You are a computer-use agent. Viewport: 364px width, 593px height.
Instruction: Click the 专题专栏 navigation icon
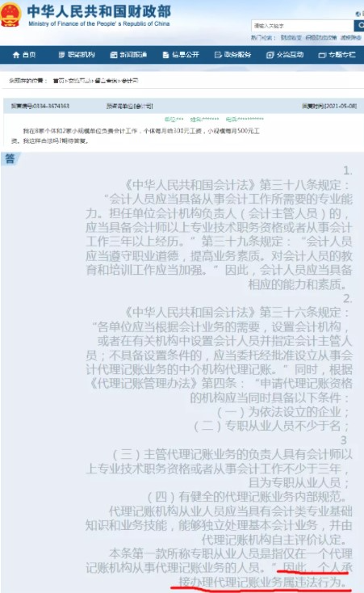[x=322, y=55]
